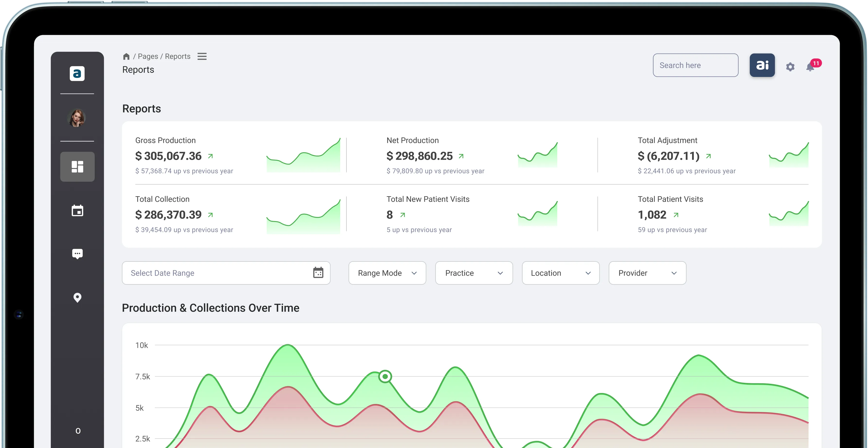Click the ai assistant button

[762, 65]
